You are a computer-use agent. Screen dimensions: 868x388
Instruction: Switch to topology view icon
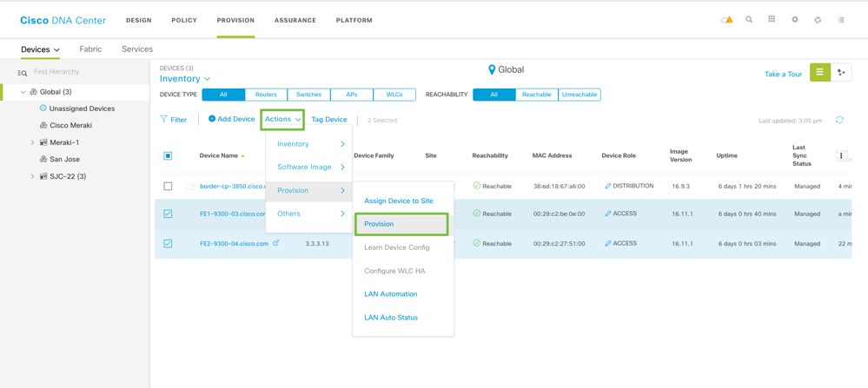pyautogui.click(x=841, y=72)
